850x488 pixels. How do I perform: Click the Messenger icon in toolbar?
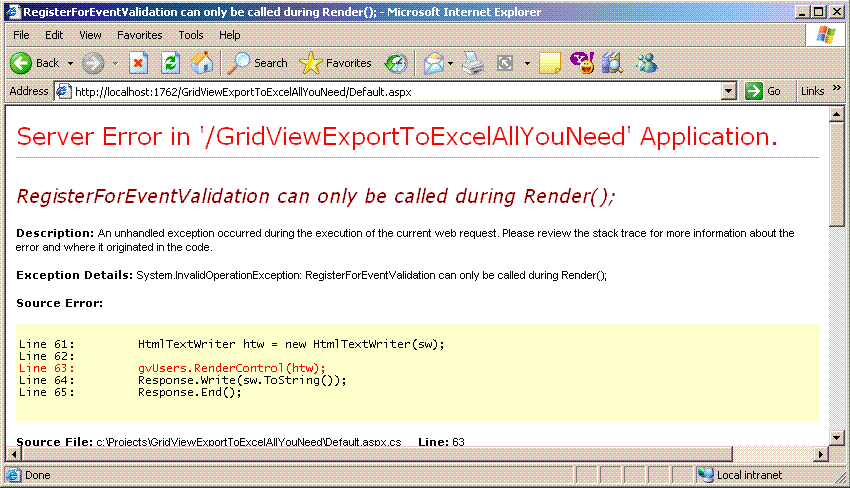(646, 63)
